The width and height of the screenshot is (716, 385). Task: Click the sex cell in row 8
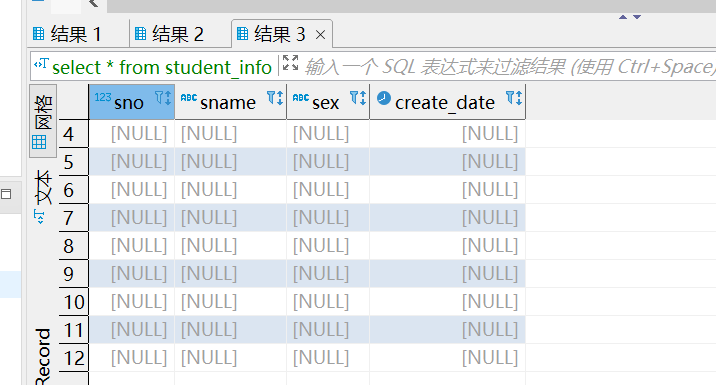pos(328,246)
